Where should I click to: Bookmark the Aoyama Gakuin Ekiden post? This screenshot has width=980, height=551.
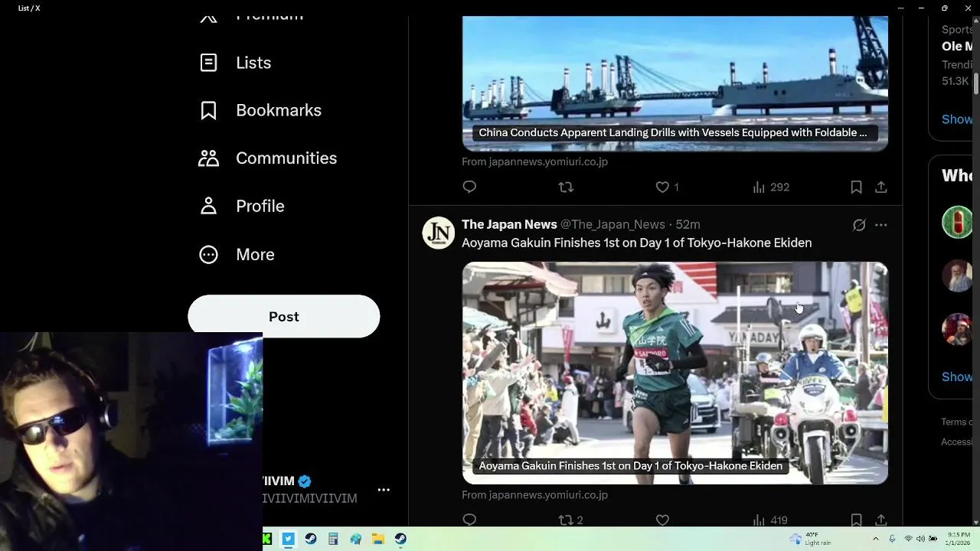[856, 520]
